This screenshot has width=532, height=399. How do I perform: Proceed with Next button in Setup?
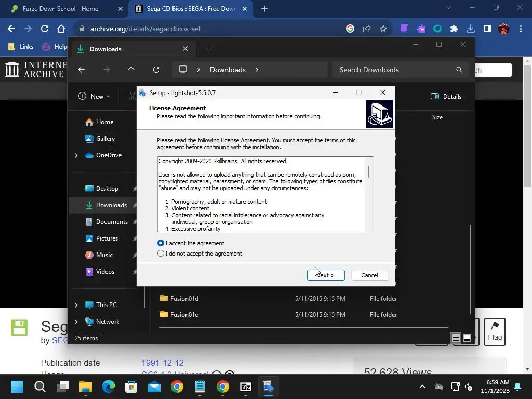(x=326, y=275)
